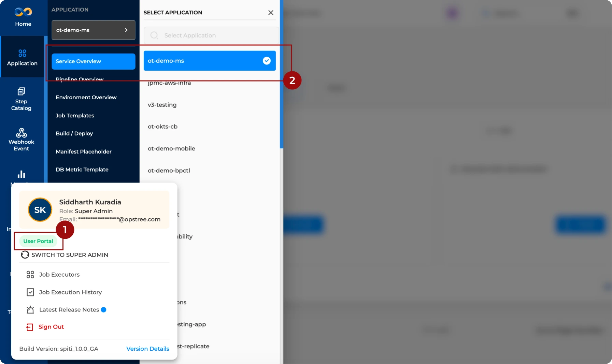Click the selected checkmark on ot-demo-ms
Screen dimensions: 612x364
pyautogui.click(x=267, y=61)
